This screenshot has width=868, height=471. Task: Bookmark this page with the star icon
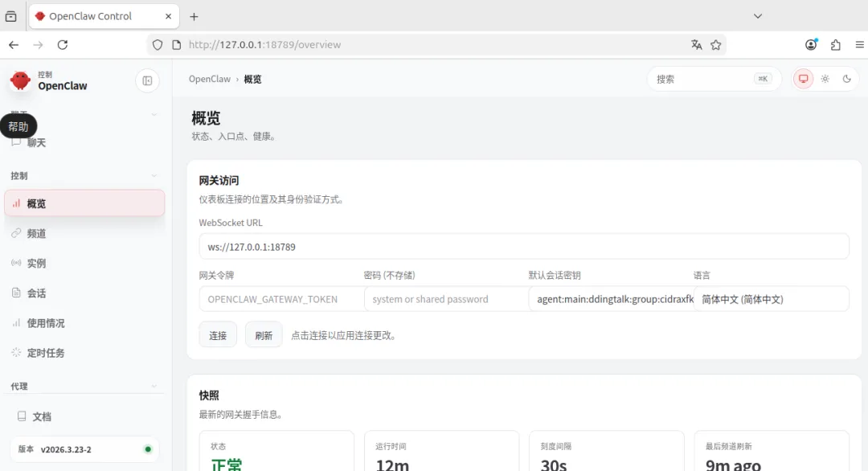(716, 45)
